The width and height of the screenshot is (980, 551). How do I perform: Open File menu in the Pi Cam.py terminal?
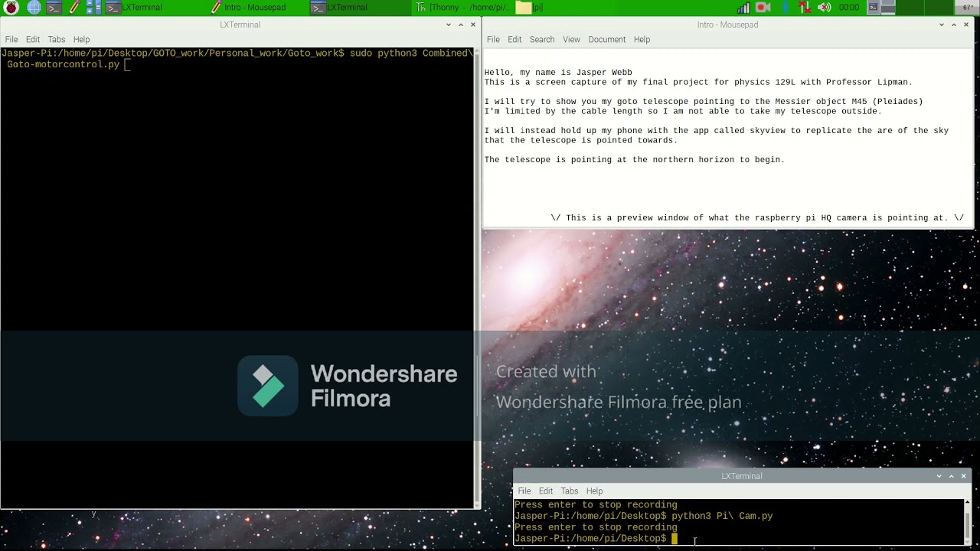click(x=524, y=491)
